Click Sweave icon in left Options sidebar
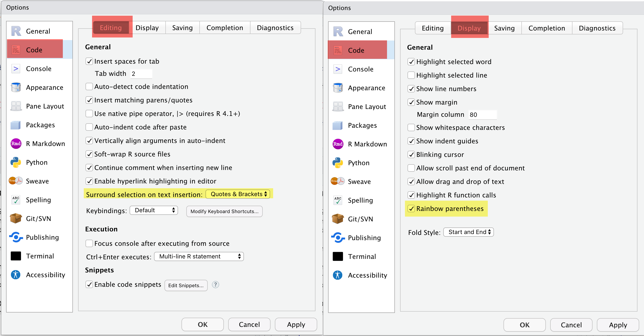 pos(16,181)
